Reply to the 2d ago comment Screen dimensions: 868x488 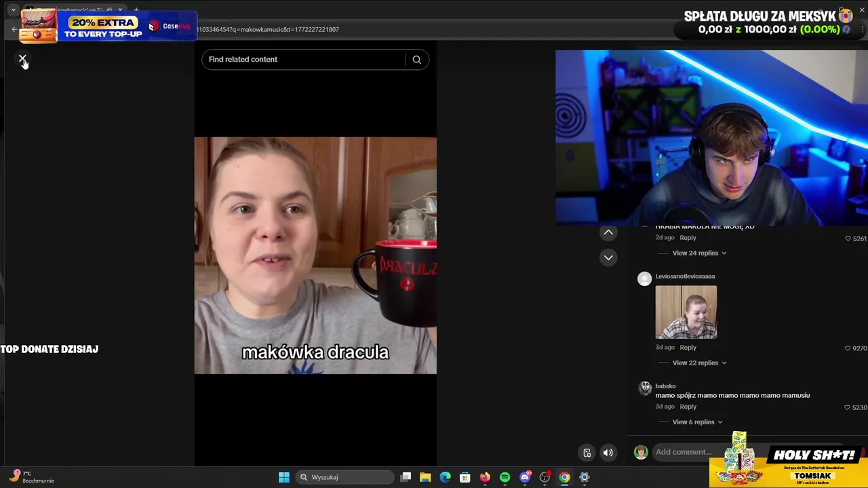[688, 238]
